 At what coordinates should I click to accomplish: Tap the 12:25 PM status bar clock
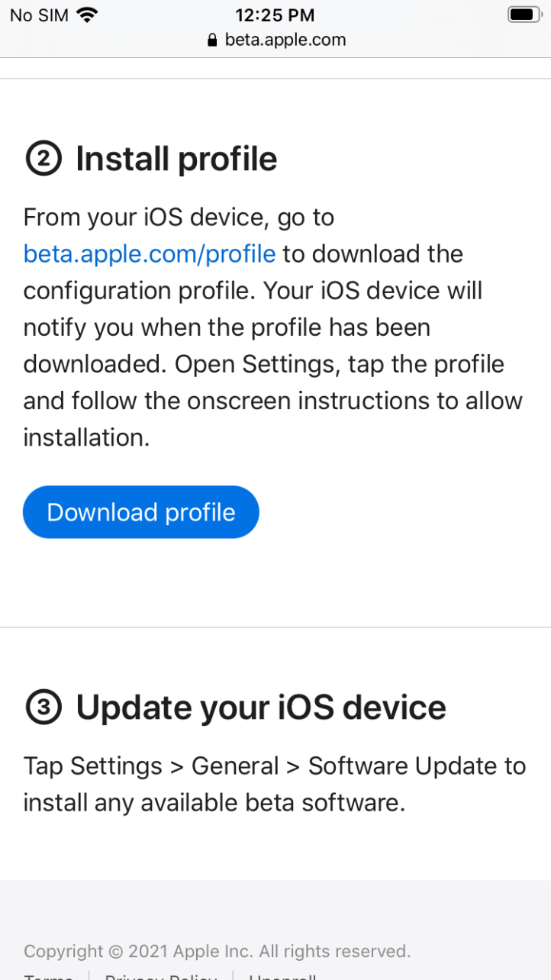coord(275,15)
